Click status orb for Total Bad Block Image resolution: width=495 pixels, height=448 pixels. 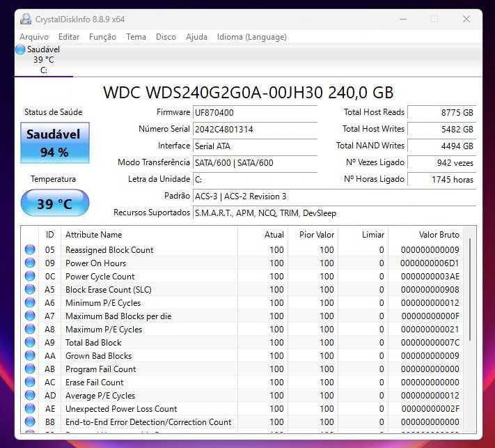30,343
